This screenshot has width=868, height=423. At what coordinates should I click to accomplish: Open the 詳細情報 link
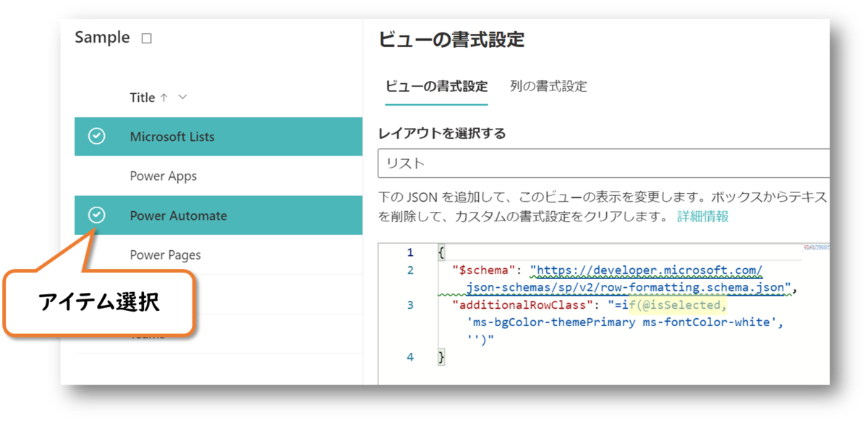coord(702,215)
